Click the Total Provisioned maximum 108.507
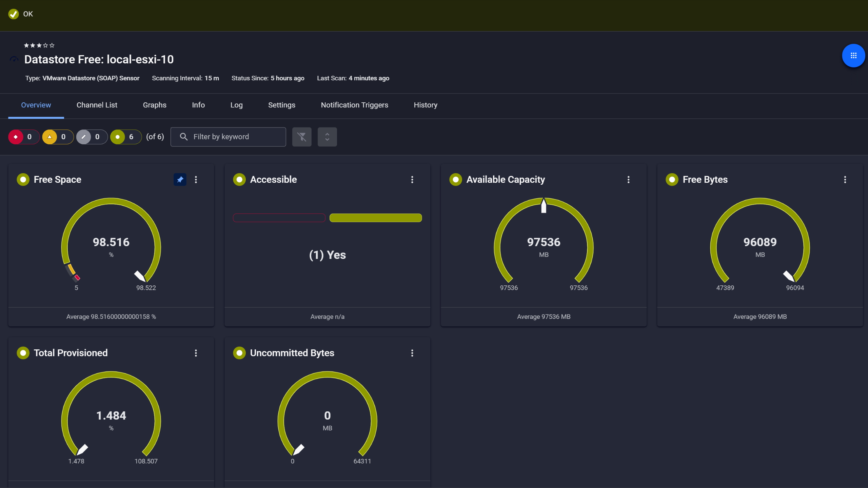Viewport: 868px width, 488px height. 146,461
